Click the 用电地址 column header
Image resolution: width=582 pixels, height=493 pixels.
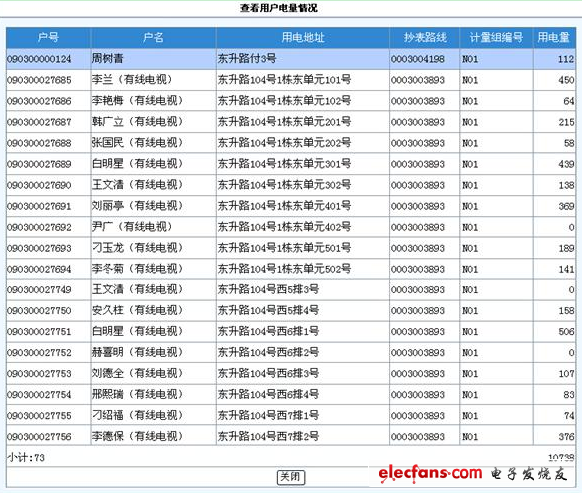pyautogui.click(x=303, y=37)
